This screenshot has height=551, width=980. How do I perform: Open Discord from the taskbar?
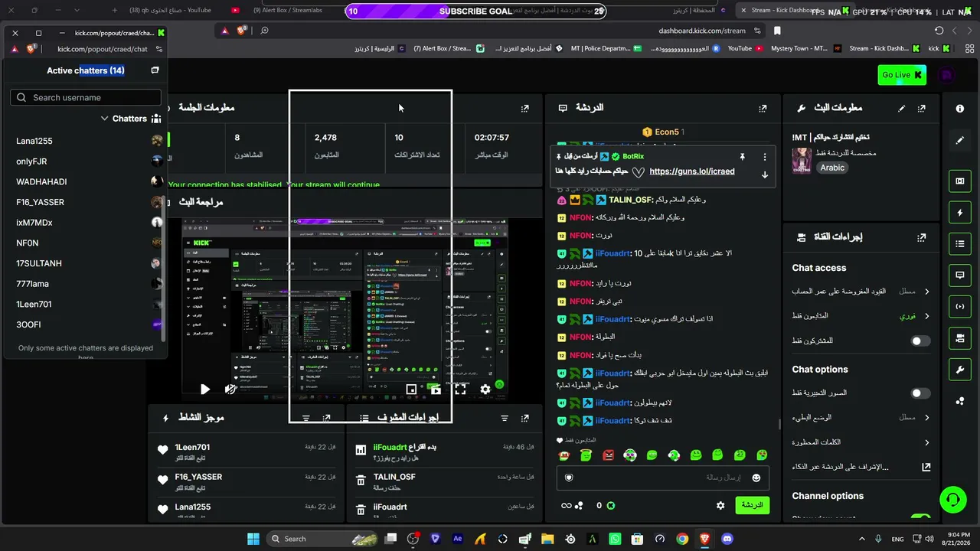(727, 539)
